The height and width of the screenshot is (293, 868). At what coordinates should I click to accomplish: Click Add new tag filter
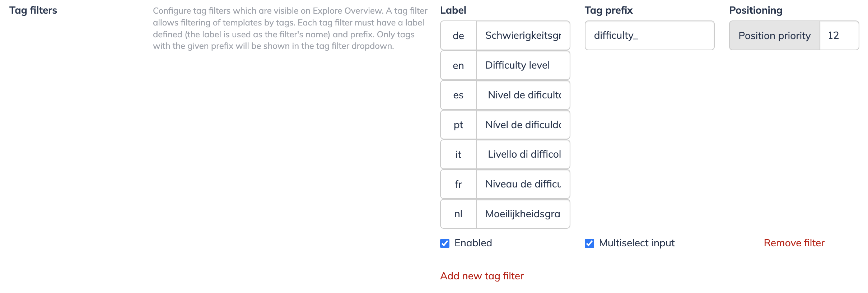coord(482,276)
